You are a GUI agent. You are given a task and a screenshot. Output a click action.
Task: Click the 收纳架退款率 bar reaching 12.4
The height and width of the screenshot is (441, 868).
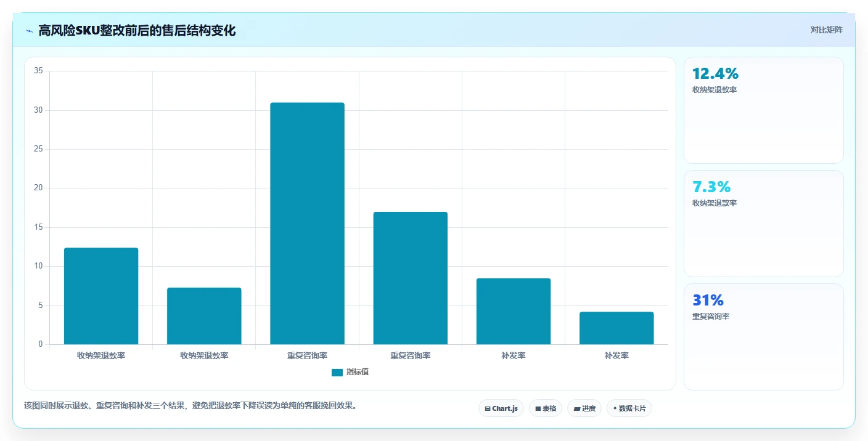101,296
